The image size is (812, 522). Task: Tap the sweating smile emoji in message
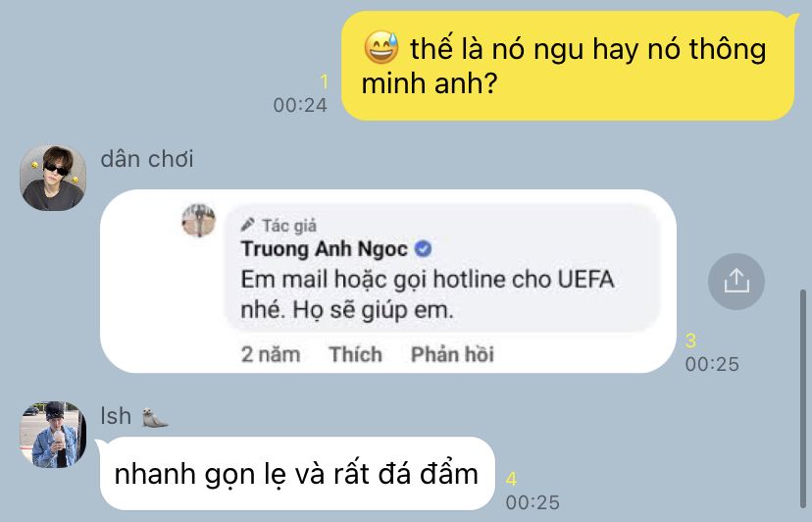pyautogui.click(x=381, y=47)
